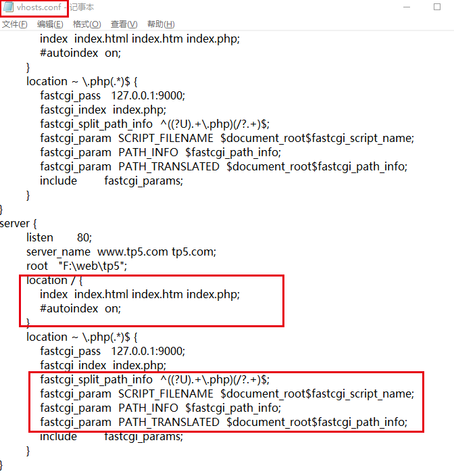
Task: Maximize the Notepad window
Action: pyautogui.click(x=437, y=7)
